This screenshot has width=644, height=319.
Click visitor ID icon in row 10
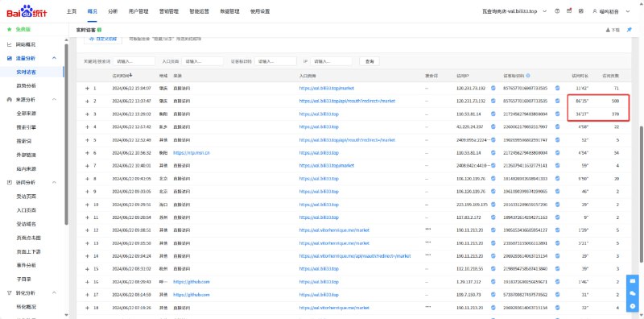[557, 205]
